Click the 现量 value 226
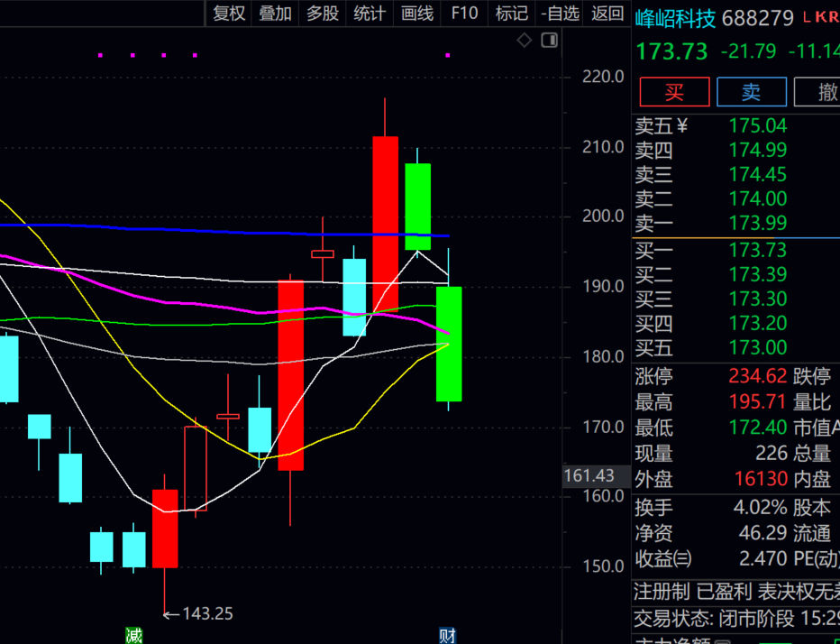 pos(772,454)
